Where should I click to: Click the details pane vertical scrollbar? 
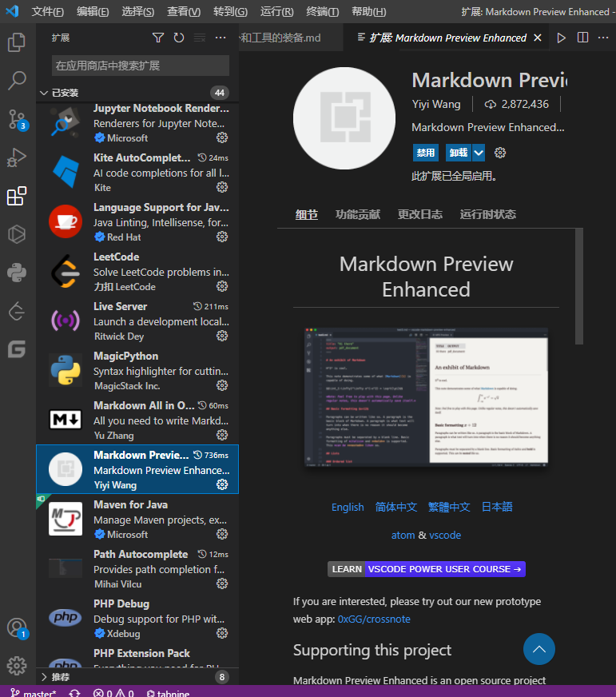[579, 286]
